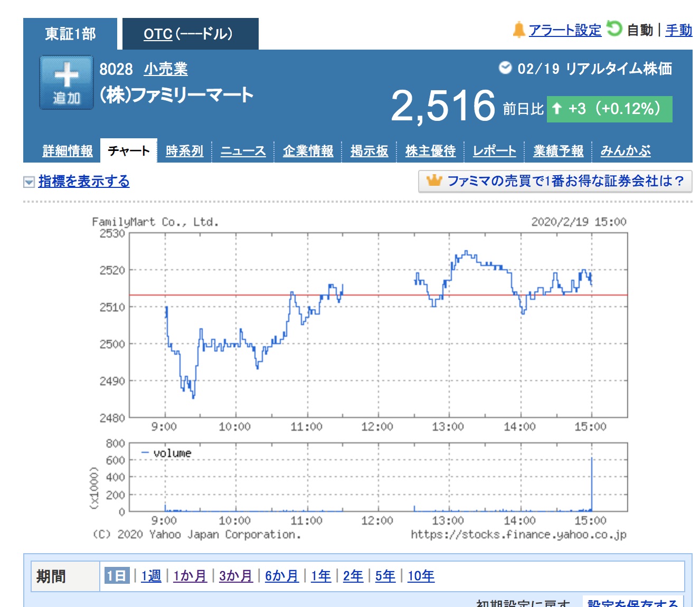This screenshot has width=700, height=607.
Task: Open the 掲示板 tab
Action: coord(369,151)
